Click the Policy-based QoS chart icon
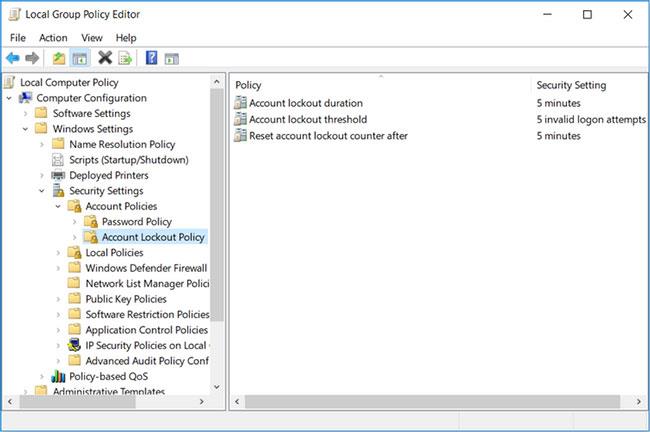This screenshot has width=650, height=432. (x=58, y=376)
